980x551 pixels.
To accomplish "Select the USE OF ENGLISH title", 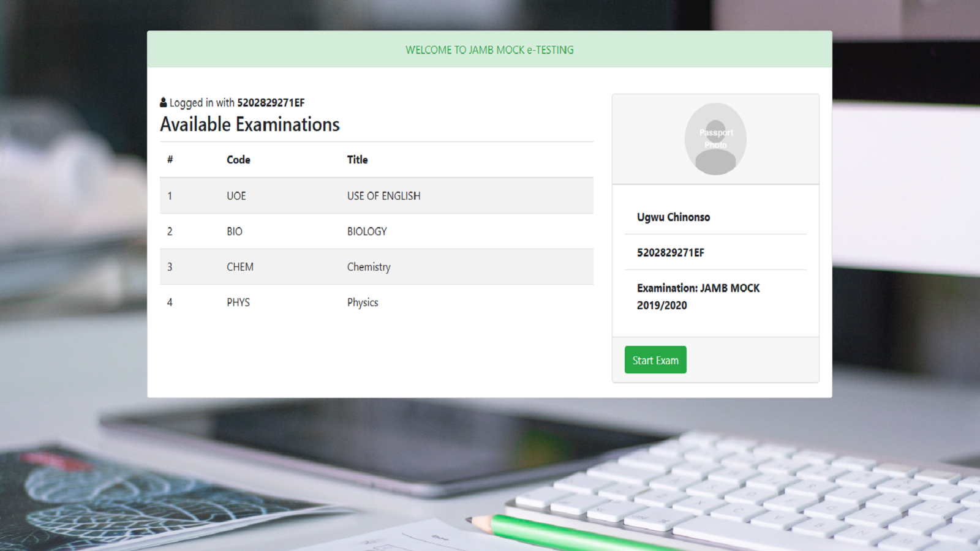I will 383,196.
